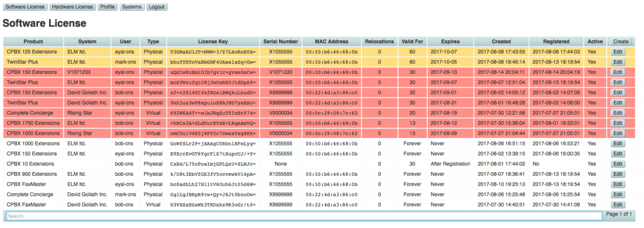The width and height of the screenshot is (644, 228).
Task: Click the Valid For value 20
Action: (413, 113)
